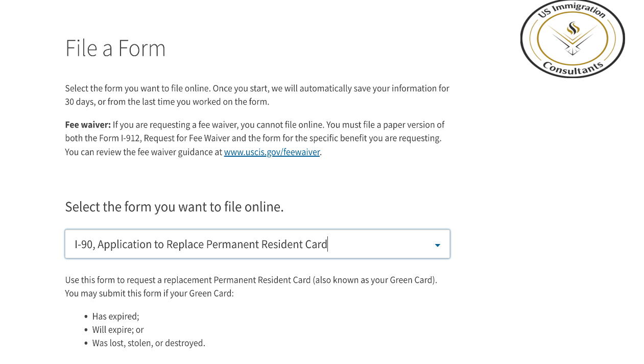Open the I-90 form selection combo box

click(257, 244)
